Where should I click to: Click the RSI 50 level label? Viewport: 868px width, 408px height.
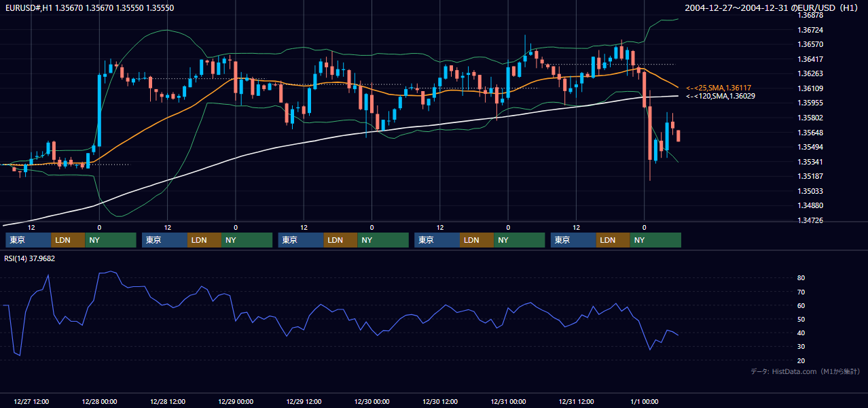click(801, 319)
